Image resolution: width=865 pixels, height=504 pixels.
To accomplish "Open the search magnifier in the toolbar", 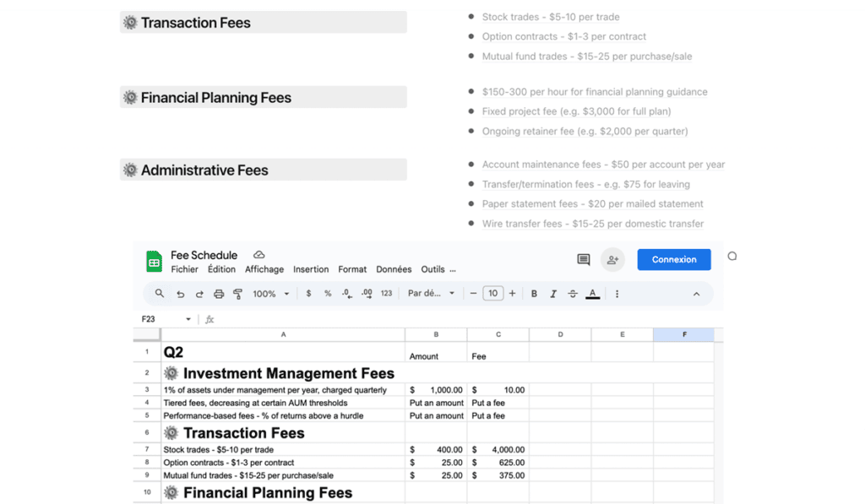I will tap(160, 293).
